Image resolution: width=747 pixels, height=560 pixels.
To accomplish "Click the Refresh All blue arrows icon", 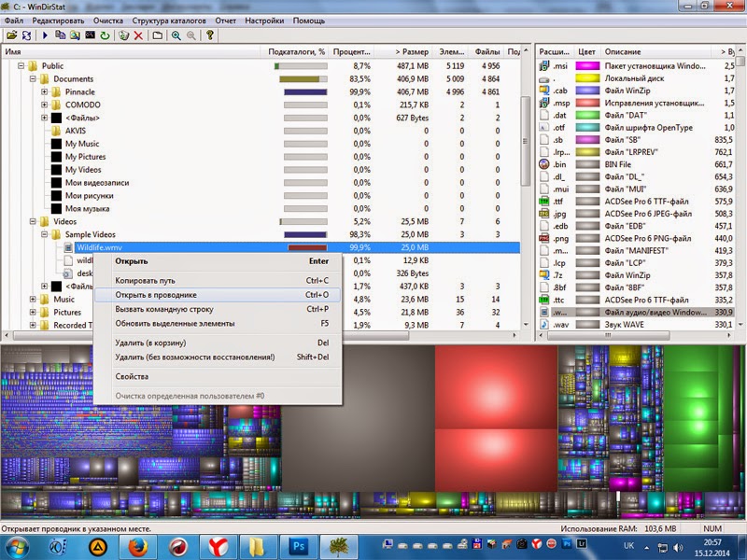I will (x=27, y=35).
